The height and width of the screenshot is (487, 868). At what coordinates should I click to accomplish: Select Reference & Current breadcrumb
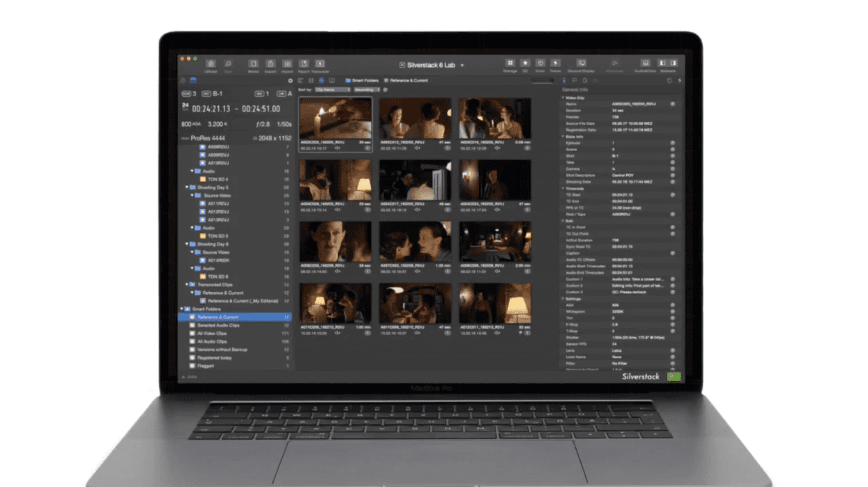pyautogui.click(x=407, y=81)
